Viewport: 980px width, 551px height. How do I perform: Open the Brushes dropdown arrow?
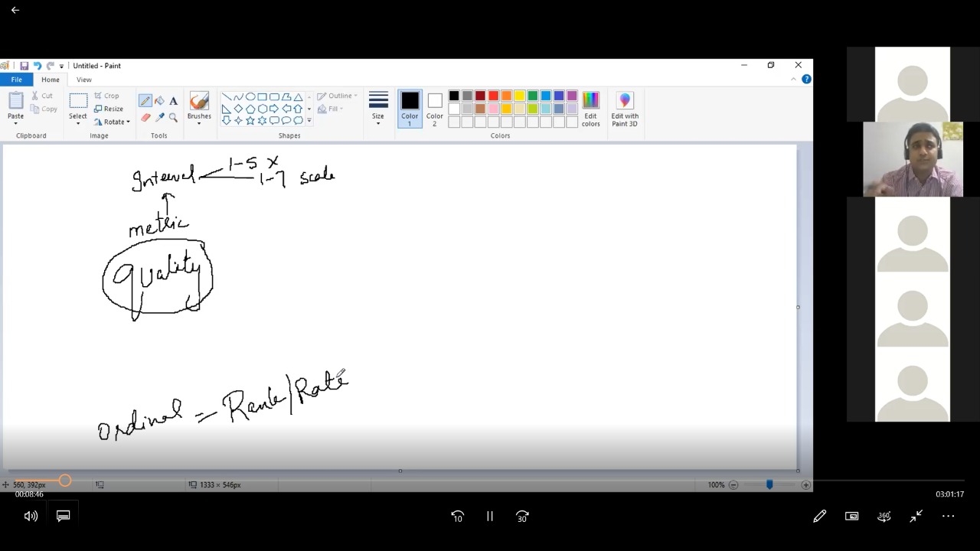199,124
